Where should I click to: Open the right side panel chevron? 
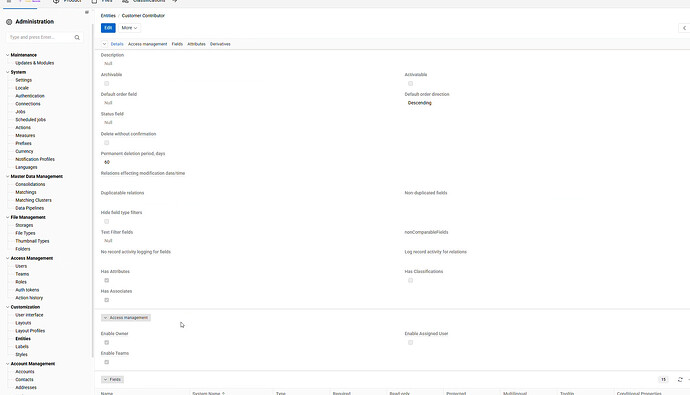(x=684, y=28)
